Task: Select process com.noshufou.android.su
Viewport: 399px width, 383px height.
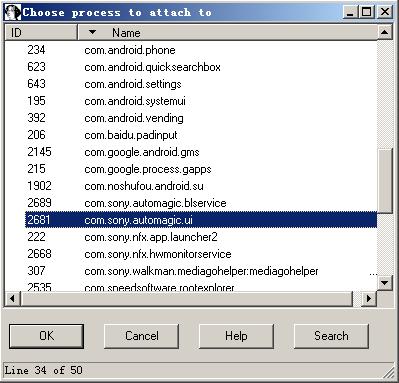Action: [201, 186]
